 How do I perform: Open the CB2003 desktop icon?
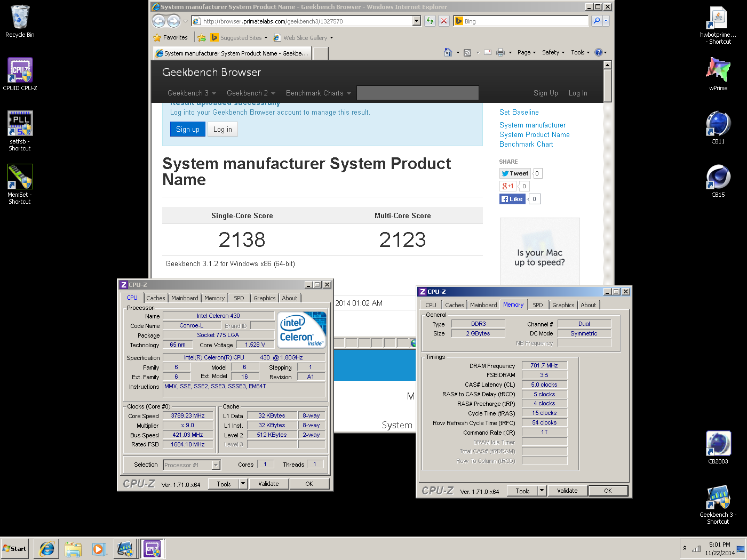click(718, 448)
